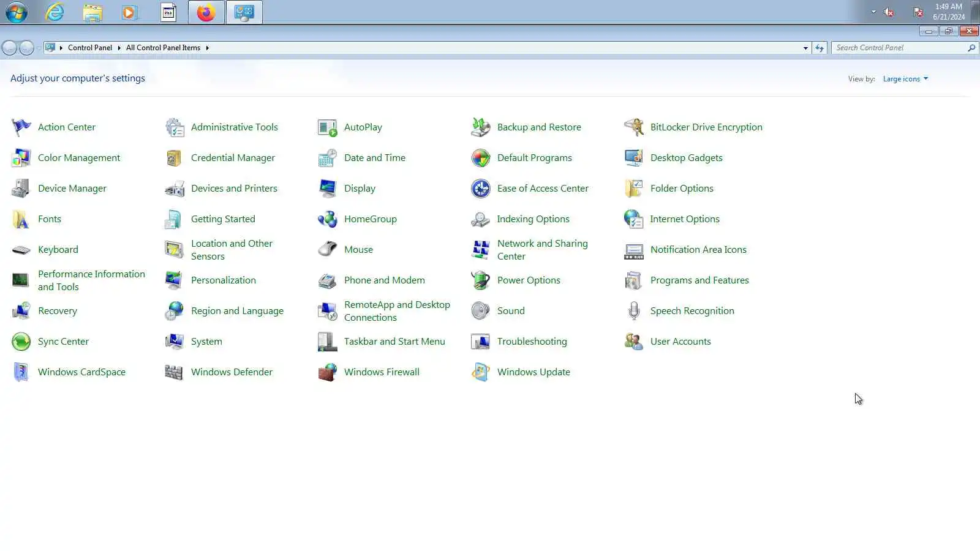Open Firefox from the taskbar
This screenshot has height=551, width=980.
coord(206,12)
